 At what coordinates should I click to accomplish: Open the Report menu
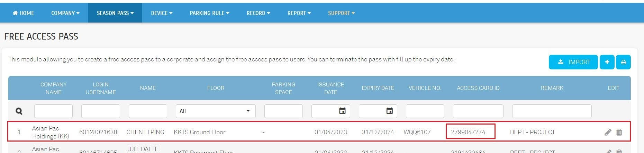click(299, 13)
